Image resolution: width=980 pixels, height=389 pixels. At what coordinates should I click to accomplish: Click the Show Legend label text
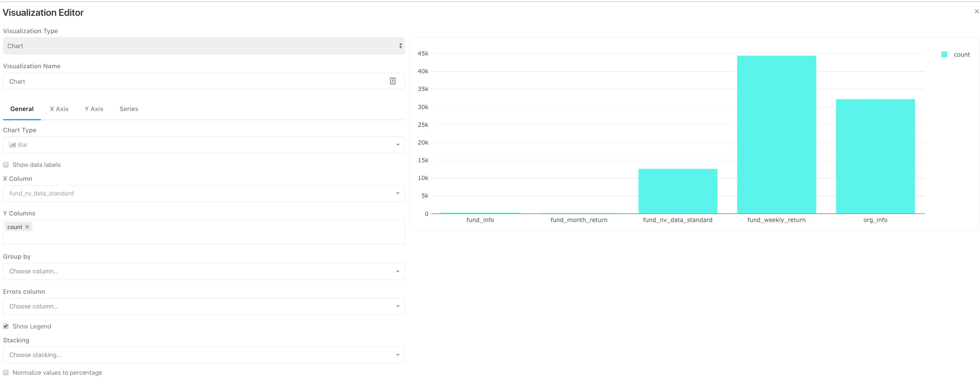[x=32, y=326]
